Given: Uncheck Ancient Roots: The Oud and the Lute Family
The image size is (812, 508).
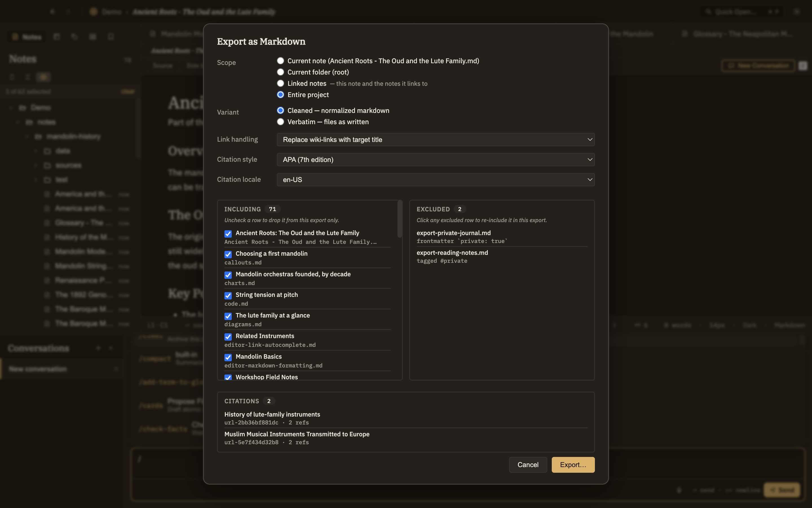Looking at the screenshot, I should [228, 233].
